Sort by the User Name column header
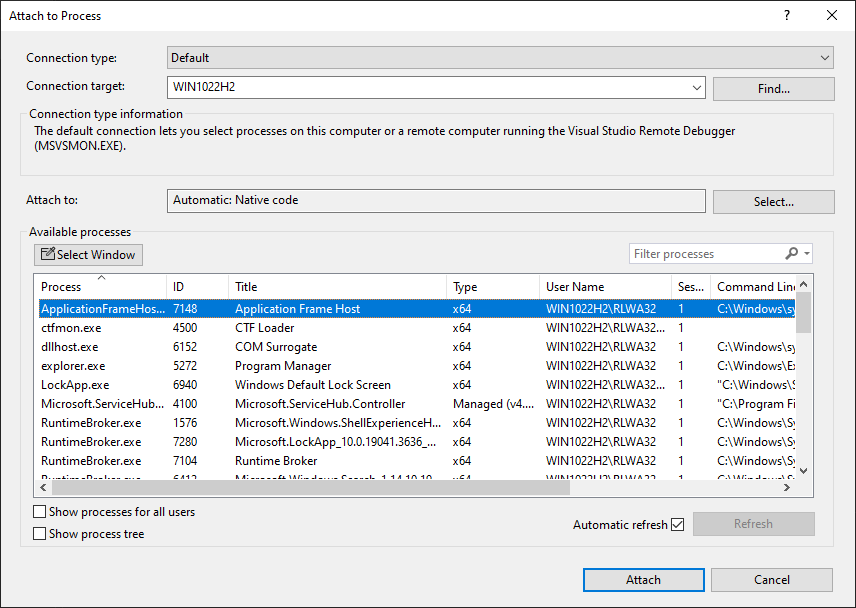This screenshot has height=608, width=856. pos(600,287)
